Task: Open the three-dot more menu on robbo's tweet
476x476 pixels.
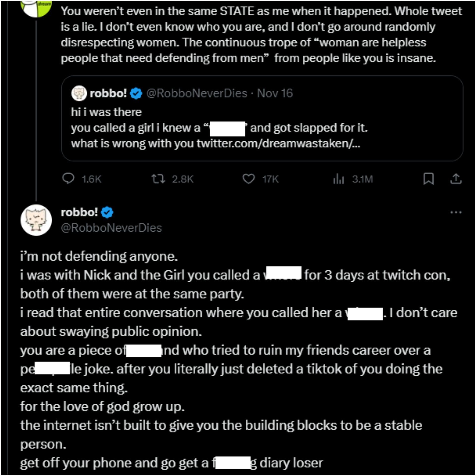Action: click(x=456, y=212)
